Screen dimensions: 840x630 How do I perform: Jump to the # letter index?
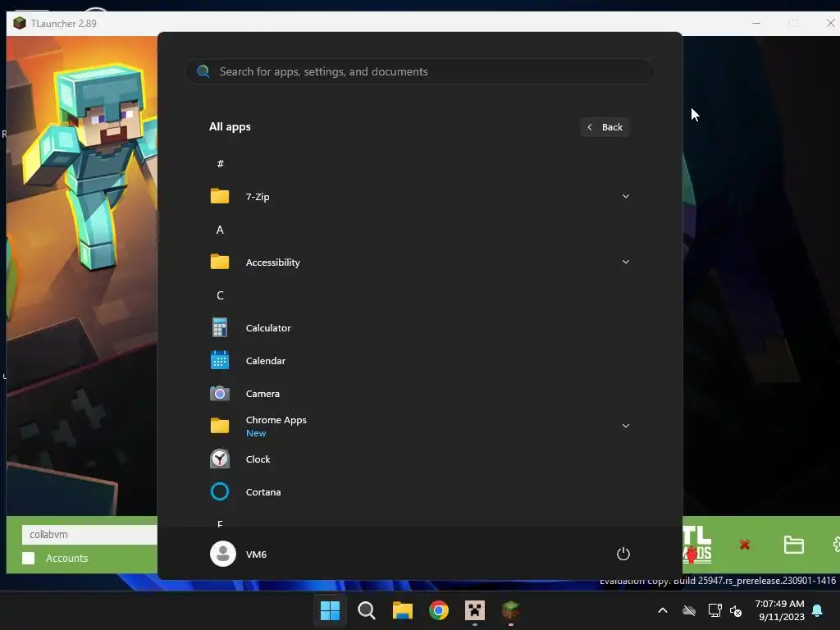(x=220, y=164)
